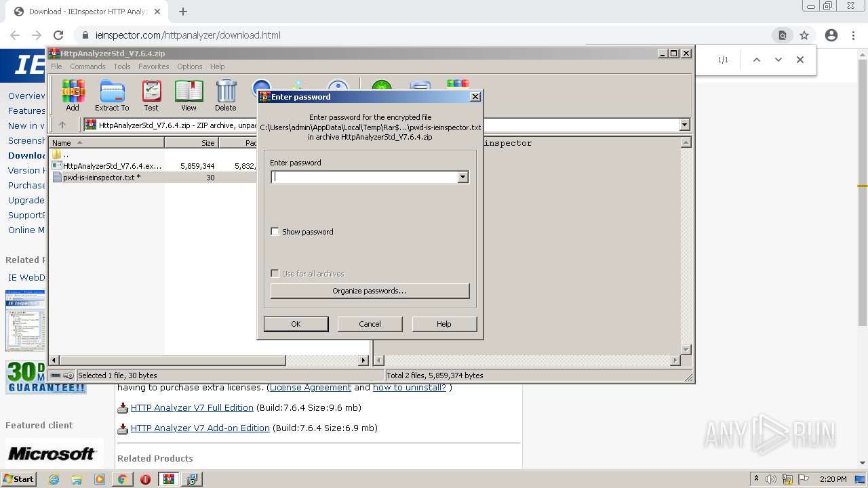Click the volume speaker tray icon

(770, 479)
